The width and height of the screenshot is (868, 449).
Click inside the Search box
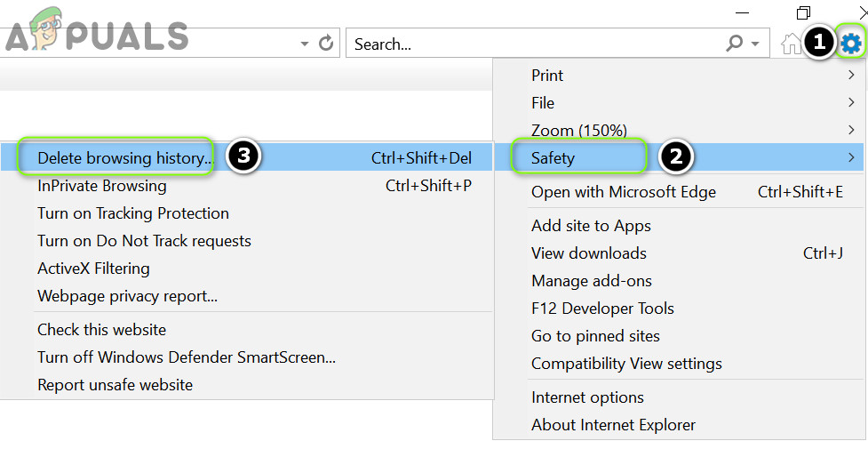coord(533,44)
